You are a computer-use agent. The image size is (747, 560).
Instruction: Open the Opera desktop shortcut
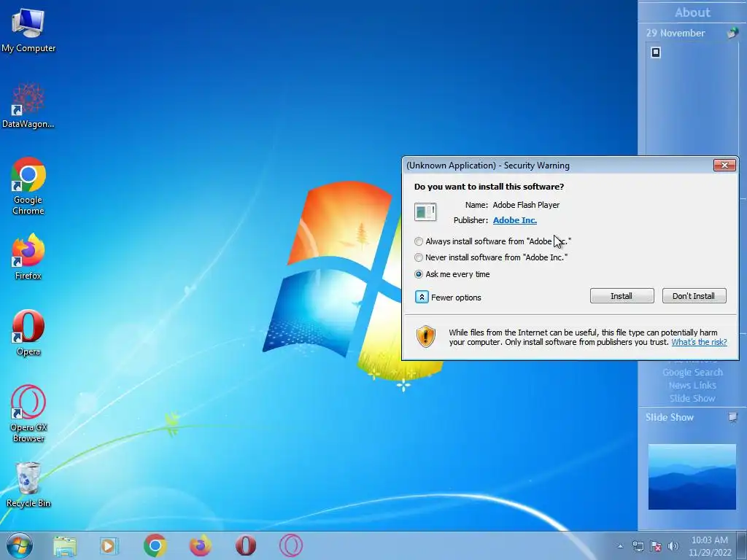pos(28,332)
